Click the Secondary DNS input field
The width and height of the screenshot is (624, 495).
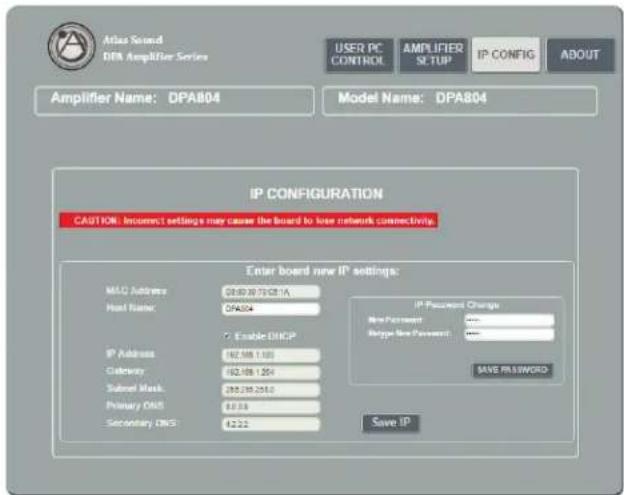click(x=271, y=424)
